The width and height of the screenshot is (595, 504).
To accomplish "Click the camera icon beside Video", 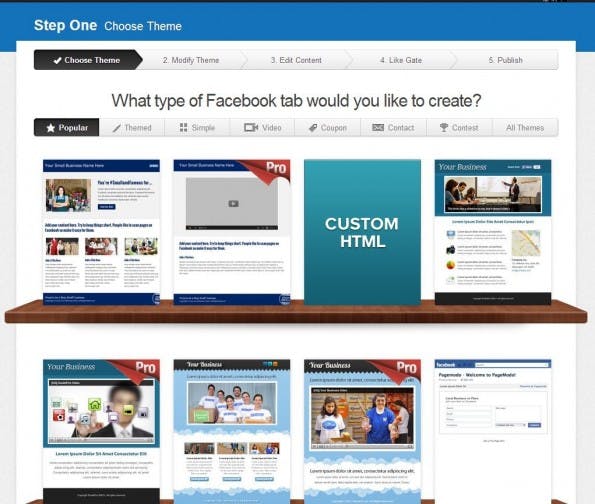I will click(x=251, y=128).
